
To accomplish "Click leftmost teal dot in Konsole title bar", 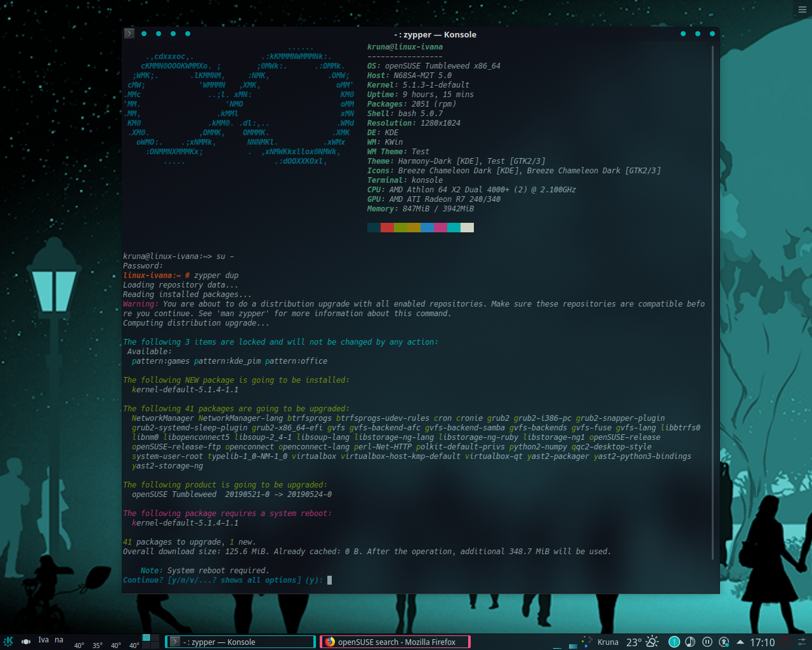I will pyautogui.click(x=144, y=34).
